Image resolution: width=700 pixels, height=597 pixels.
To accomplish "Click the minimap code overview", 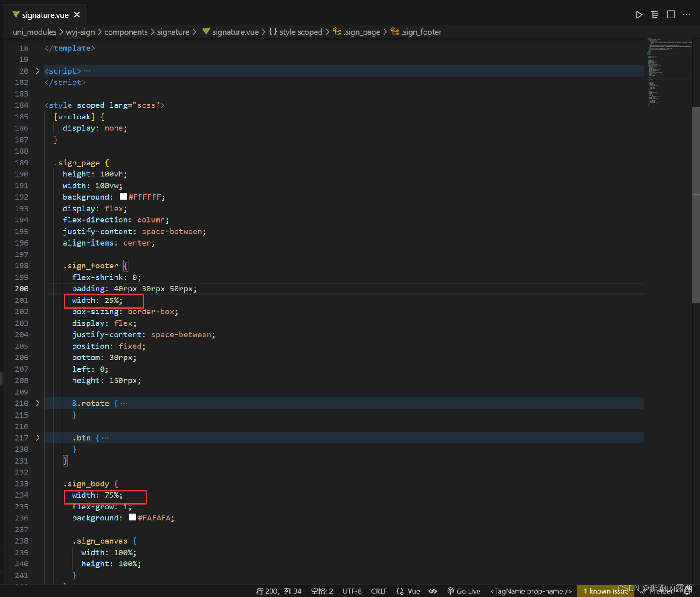I will [x=669, y=72].
